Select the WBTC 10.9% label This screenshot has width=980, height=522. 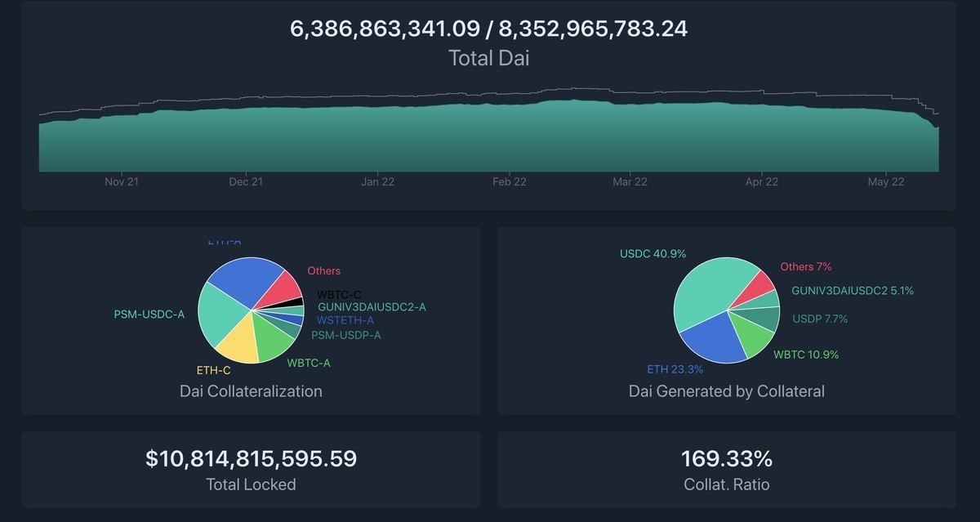point(806,355)
